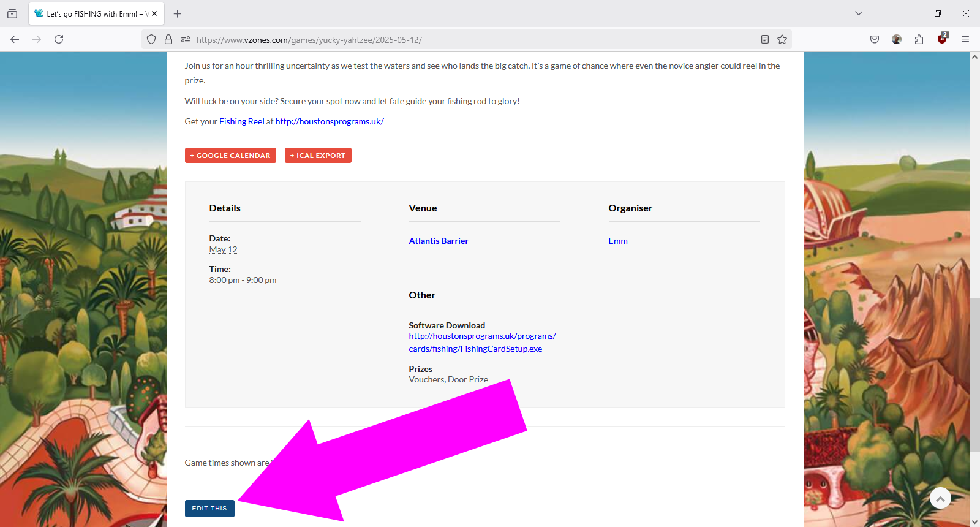Click the page scrollbar down arrow
This screenshot has height=527, width=980.
pos(974,521)
